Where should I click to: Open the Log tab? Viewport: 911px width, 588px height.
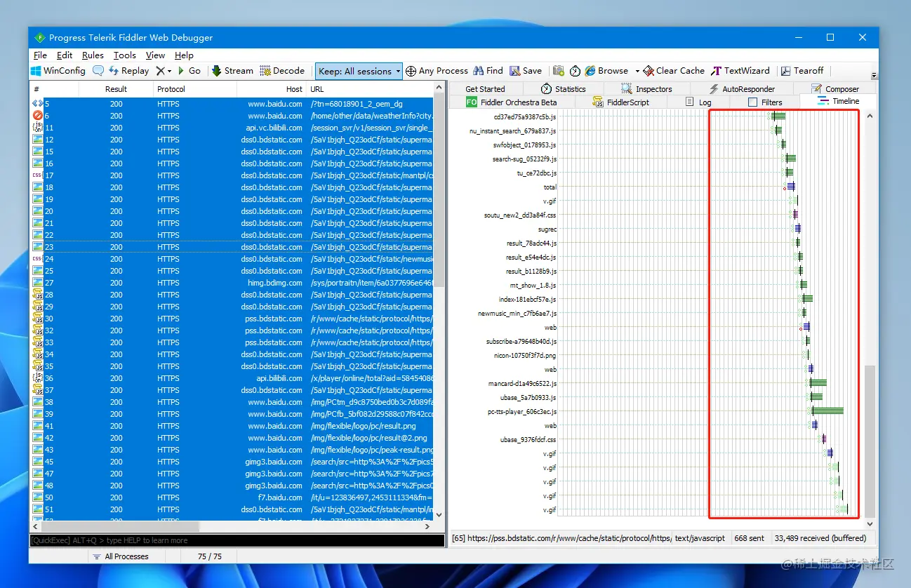pos(698,102)
